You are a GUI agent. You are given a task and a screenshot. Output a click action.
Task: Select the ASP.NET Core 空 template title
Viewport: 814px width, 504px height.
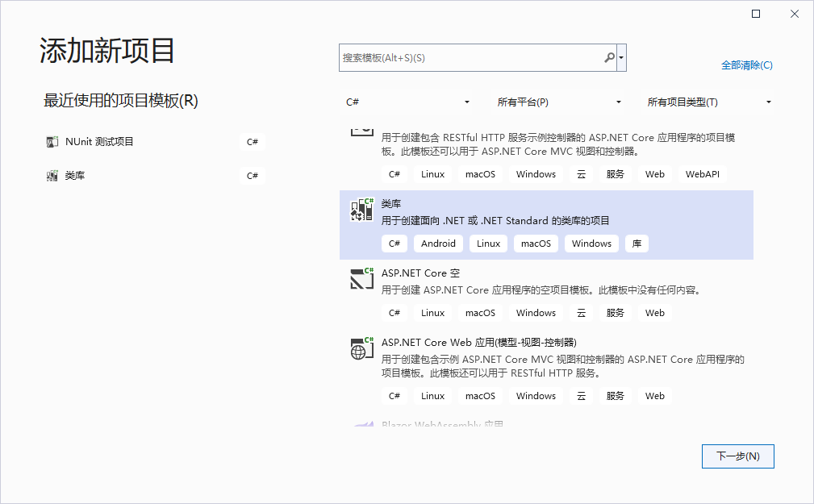420,273
